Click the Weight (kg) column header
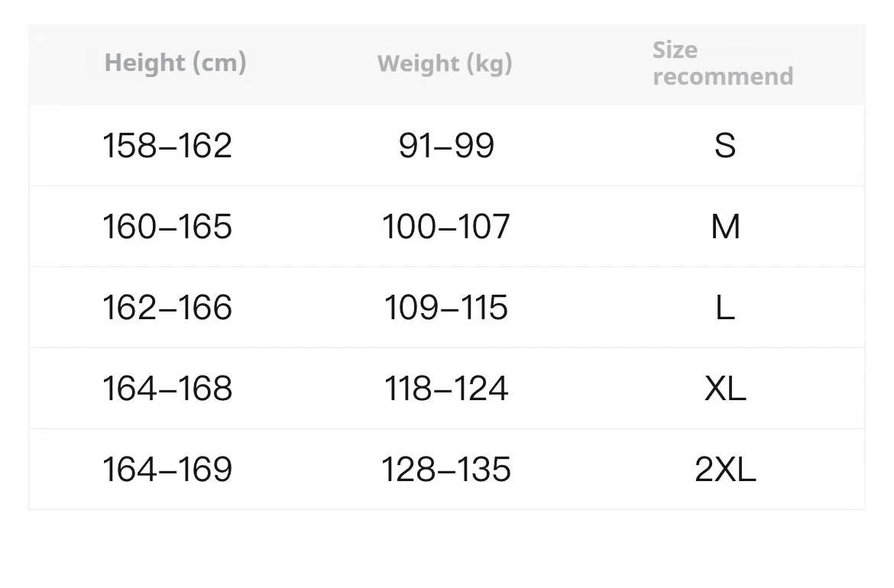Image resolution: width=894 pixels, height=588 pixels. pyautogui.click(x=445, y=63)
